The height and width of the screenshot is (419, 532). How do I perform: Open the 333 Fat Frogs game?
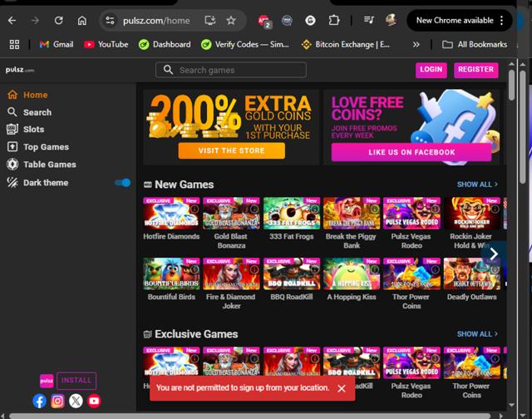point(292,214)
